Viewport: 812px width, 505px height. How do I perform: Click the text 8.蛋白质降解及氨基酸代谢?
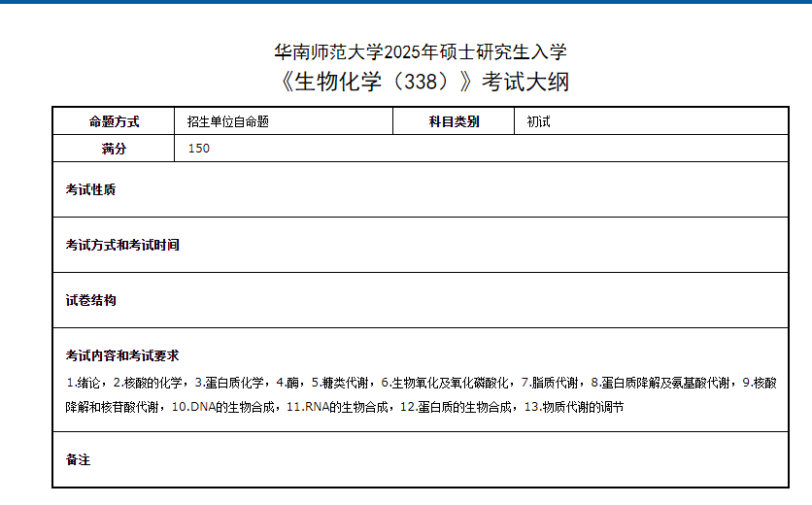[x=660, y=383]
